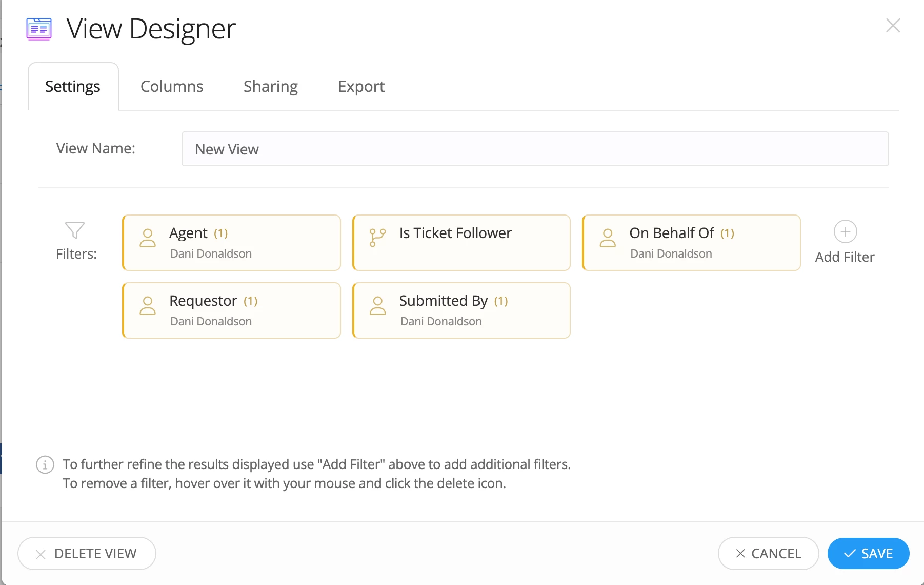Click the View Name label
Viewport: 924px width, 585px height.
pos(96,148)
